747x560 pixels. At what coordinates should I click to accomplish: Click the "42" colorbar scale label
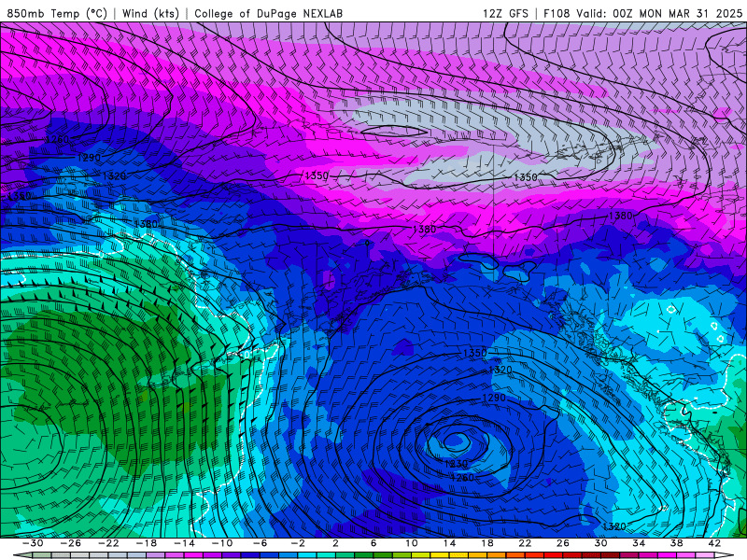(714, 543)
